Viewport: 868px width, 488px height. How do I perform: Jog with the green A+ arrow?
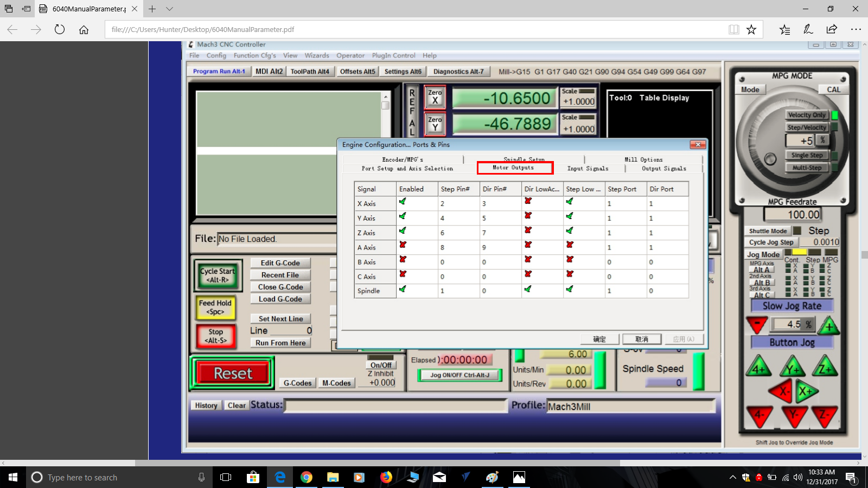click(758, 367)
